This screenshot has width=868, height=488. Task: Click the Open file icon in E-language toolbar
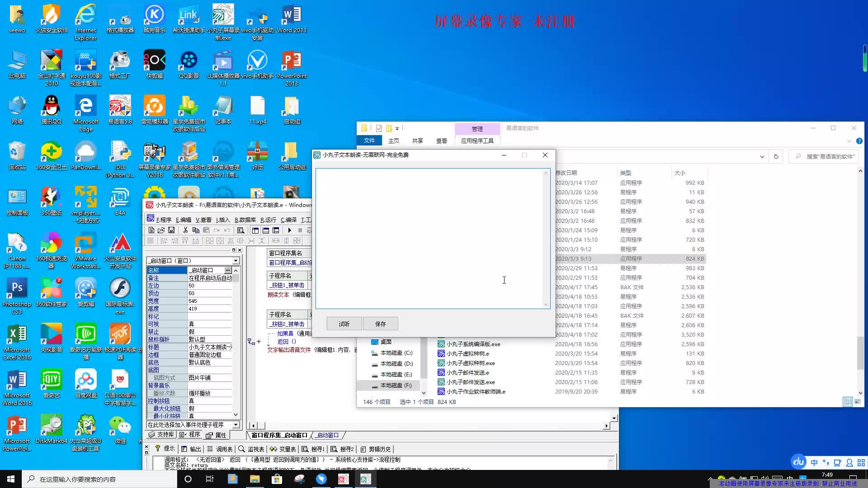click(x=161, y=230)
